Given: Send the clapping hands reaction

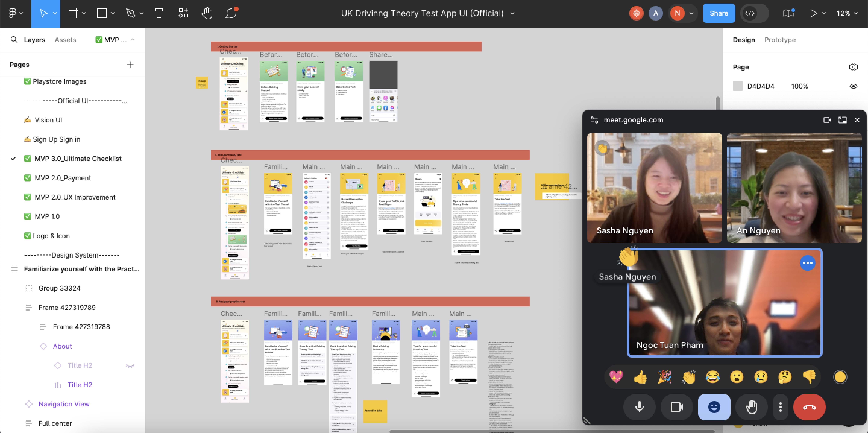Looking at the screenshot, I should 688,377.
